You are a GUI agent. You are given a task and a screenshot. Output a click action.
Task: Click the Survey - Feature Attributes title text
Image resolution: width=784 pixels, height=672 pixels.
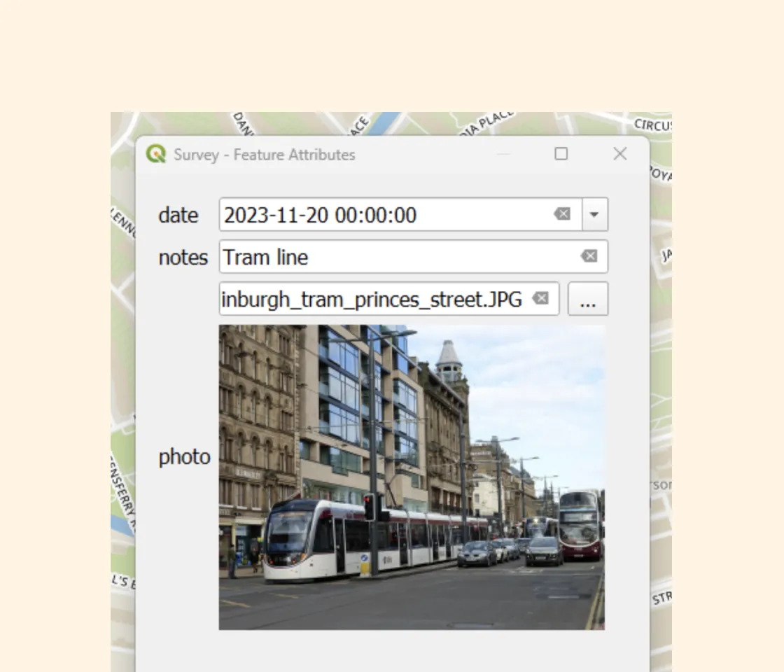click(x=263, y=155)
